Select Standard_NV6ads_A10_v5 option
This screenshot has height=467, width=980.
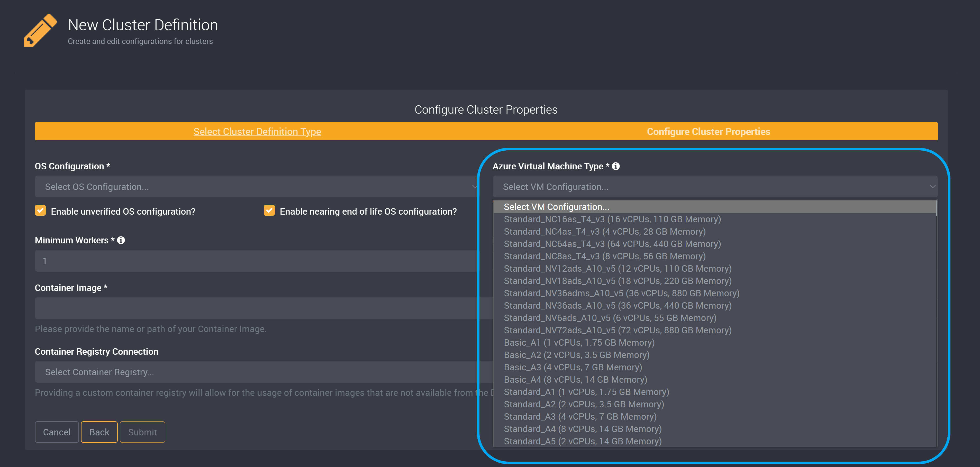point(714,318)
